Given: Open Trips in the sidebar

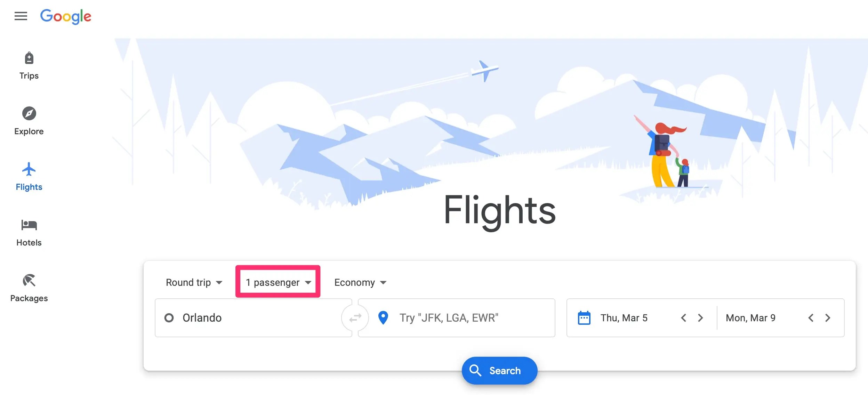Looking at the screenshot, I should tap(29, 66).
